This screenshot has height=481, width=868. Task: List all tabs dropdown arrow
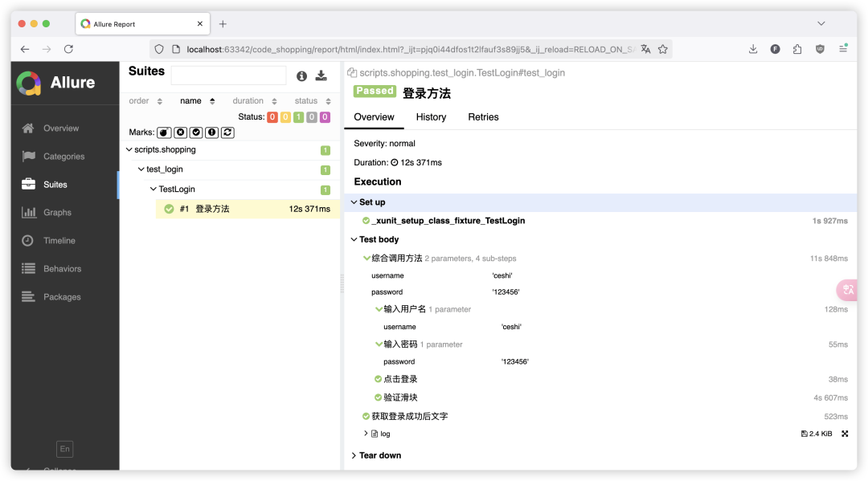point(821,24)
